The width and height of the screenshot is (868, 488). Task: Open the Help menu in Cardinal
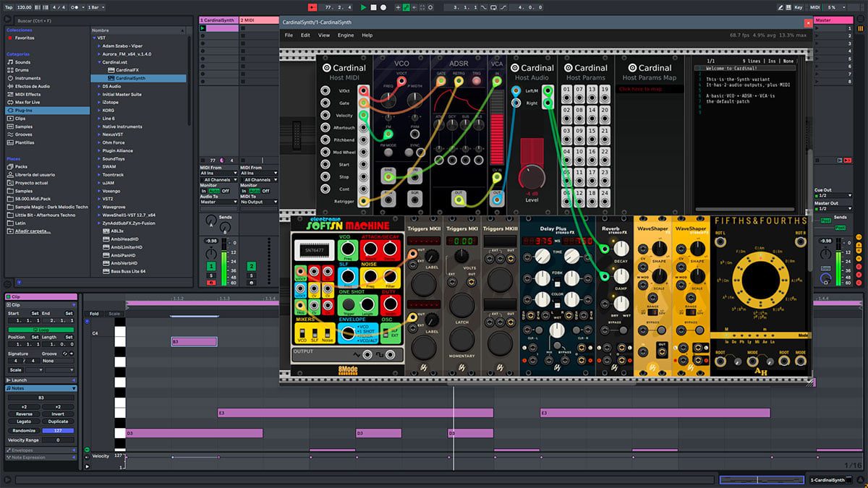tap(367, 35)
